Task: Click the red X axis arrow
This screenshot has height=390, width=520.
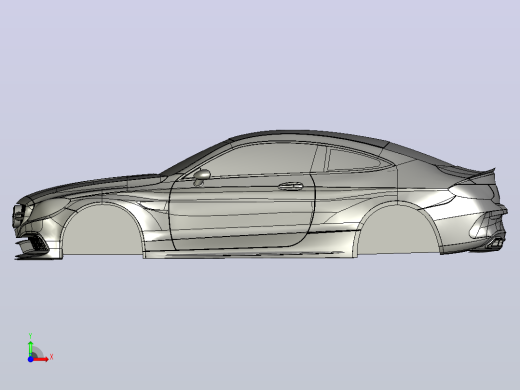Action: point(41,359)
